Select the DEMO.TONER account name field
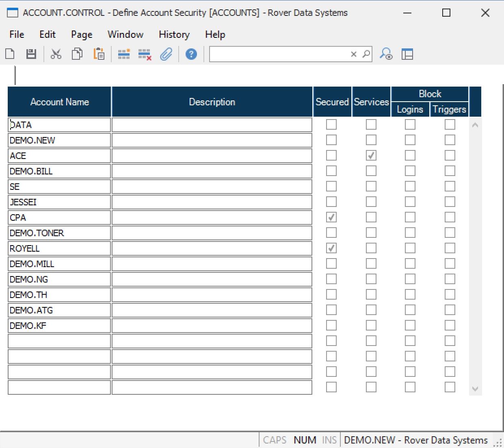The height and width of the screenshot is (448, 504). click(x=59, y=233)
